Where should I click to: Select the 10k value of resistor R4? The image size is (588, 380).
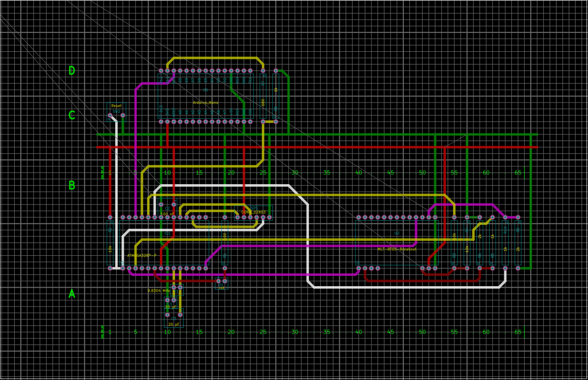(467, 249)
